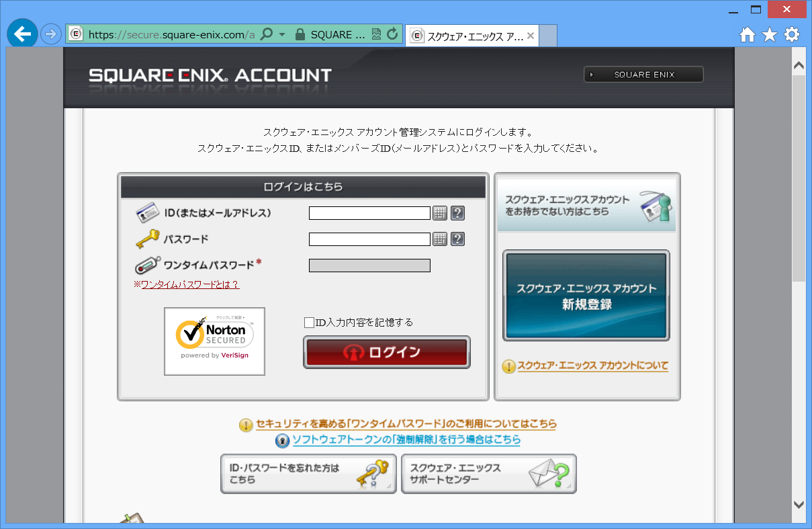Click the Norton Secured seal
The height and width of the screenshot is (529, 812).
214,341
